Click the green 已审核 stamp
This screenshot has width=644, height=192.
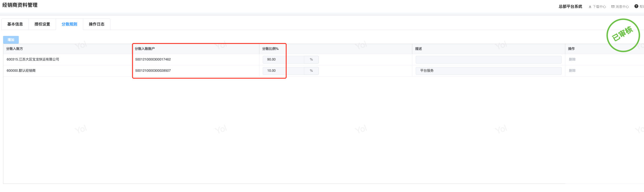pos(623,35)
